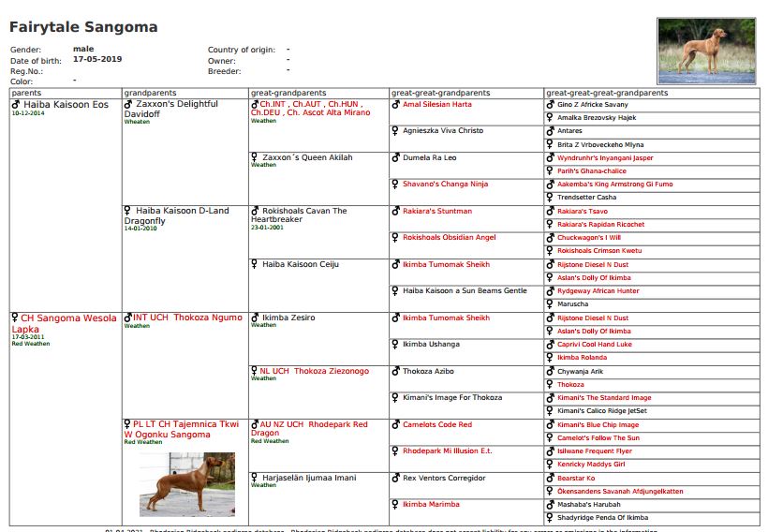Open the Rokishoals Crimson Kwetu link
The height and width of the screenshot is (532, 768).
pos(599,251)
